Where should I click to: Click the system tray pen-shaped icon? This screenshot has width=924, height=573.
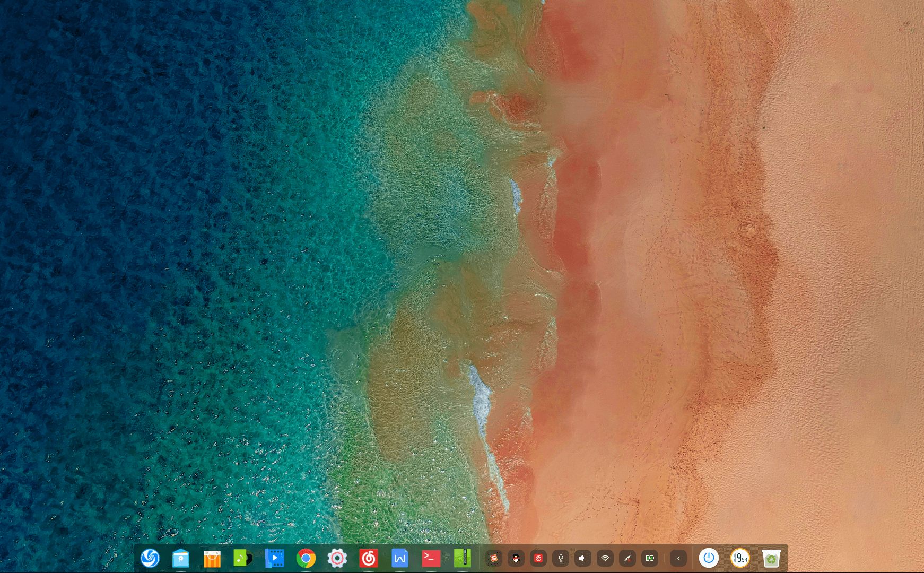tap(627, 558)
